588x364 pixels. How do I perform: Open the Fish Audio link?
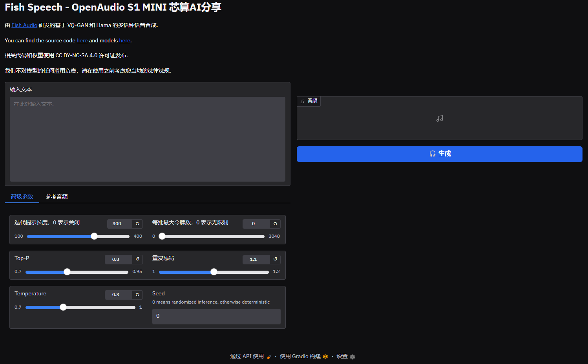pos(24,25)
